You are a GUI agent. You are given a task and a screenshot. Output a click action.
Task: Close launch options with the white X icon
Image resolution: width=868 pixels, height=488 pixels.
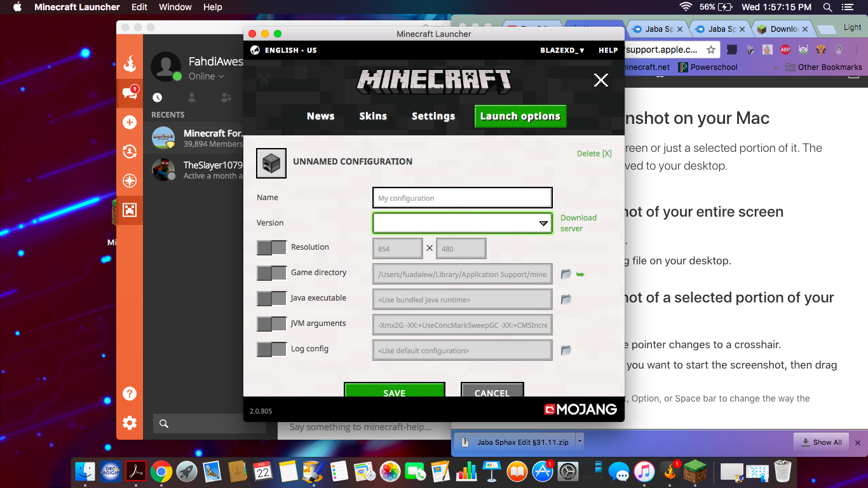pos(600,79)
